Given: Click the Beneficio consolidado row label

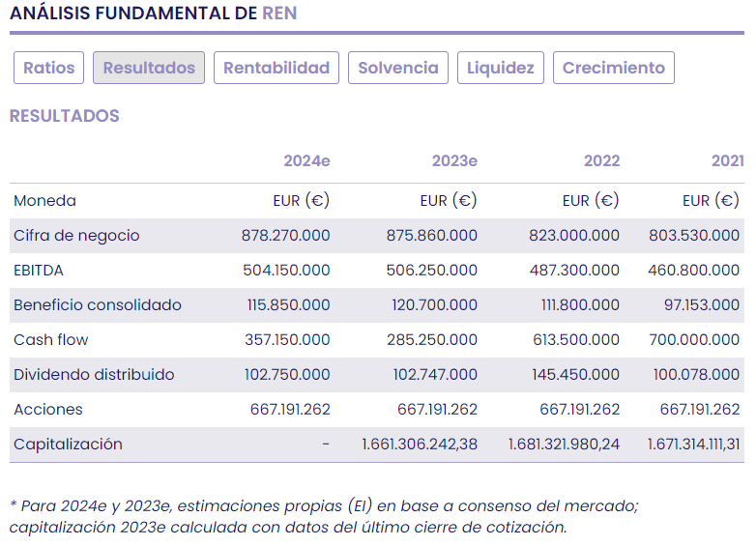Looking at the screenshot, I should 98,305.
